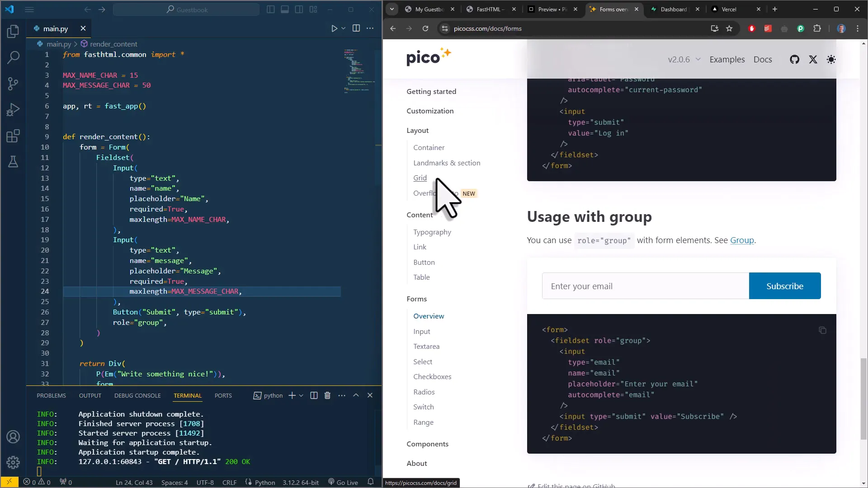The image size is (868, 488).
Task: Open Run and Debug view
Action: click(x=13, y=110)
